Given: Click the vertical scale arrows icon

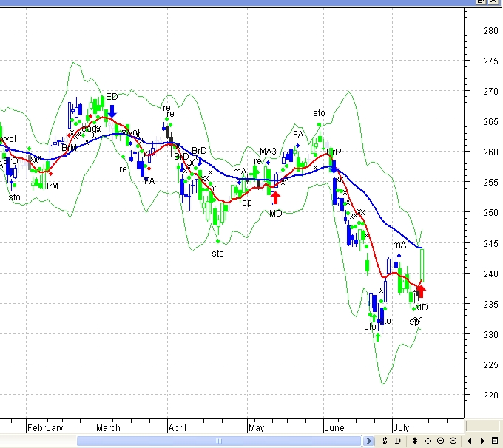Looking at the screenshot, I should [x=415, y=441].
